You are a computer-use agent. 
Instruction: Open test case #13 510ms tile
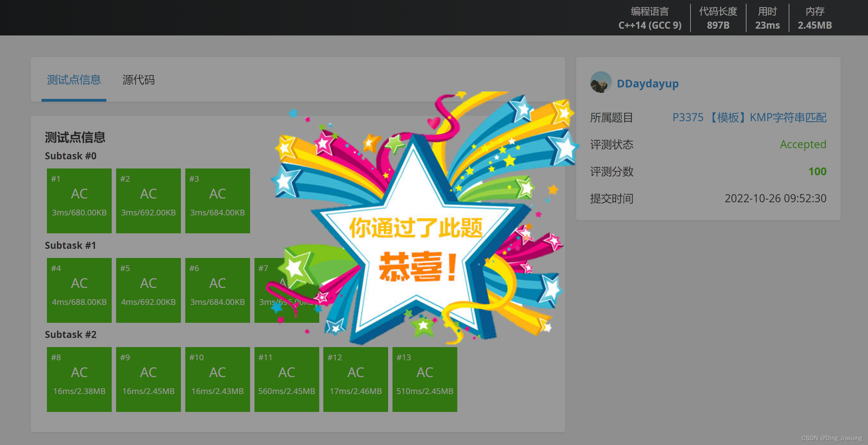pyautogui.click(x=425, y=379)
